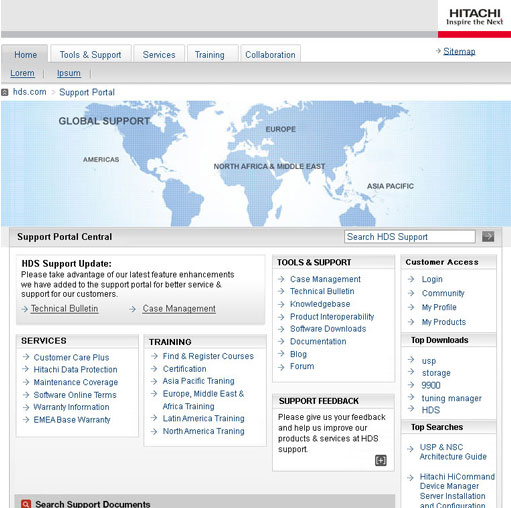Open Case Management under Tools & Support
The image size is (511, 508).
(x=325, y=279)
